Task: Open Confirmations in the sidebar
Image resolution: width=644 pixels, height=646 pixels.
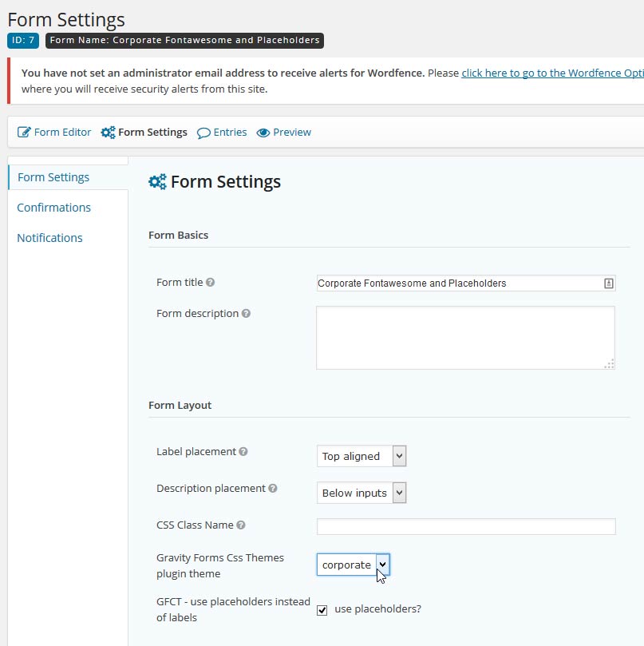Action: [x=54, y=208]
